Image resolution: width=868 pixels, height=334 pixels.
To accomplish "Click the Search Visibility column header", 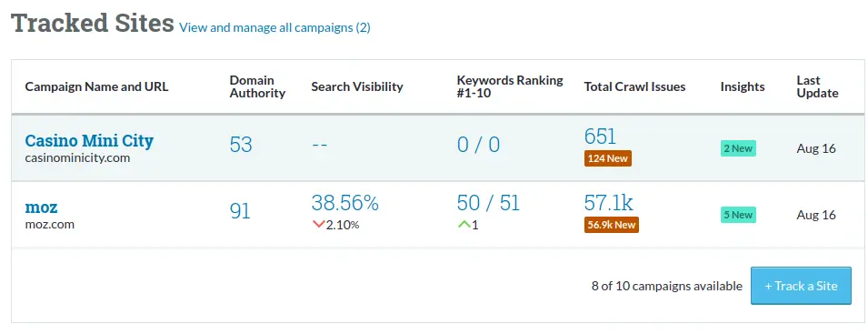I will click(x=357, y=87).
